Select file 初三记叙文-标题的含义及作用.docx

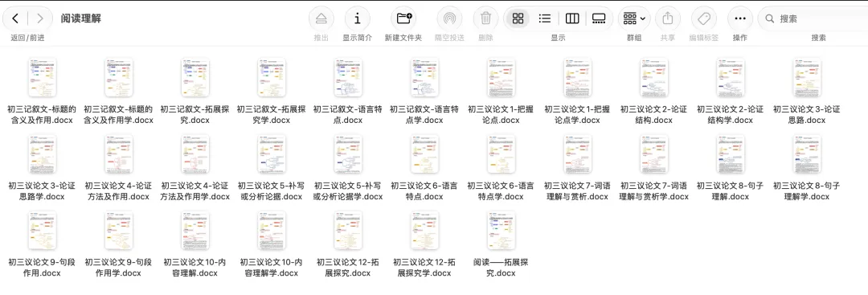[x=42, y=92]
